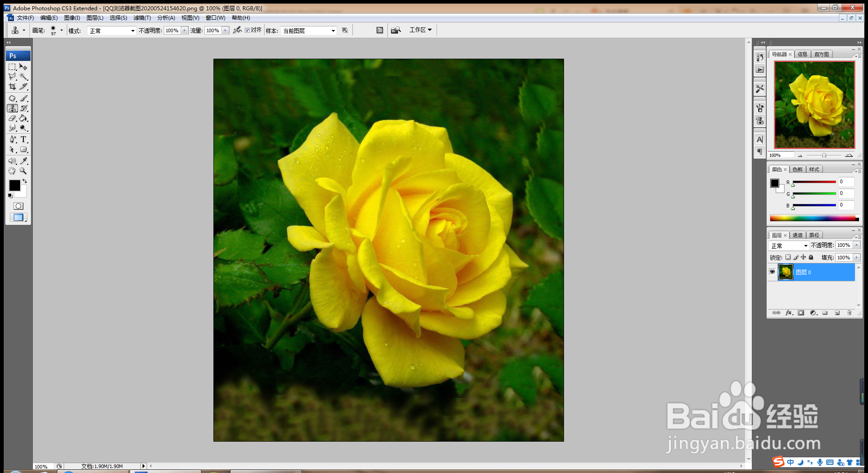This screenshot has width=868, height=473.
Task: Toggle the 对齐 aligned checkbox
Action: coord(247,30)
